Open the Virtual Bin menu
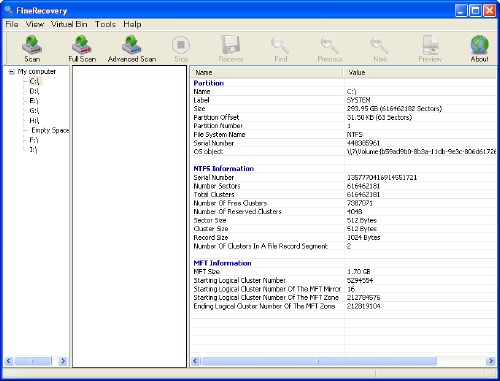The width and height of the screenshot is (500, 381). [x=69, y=24]
